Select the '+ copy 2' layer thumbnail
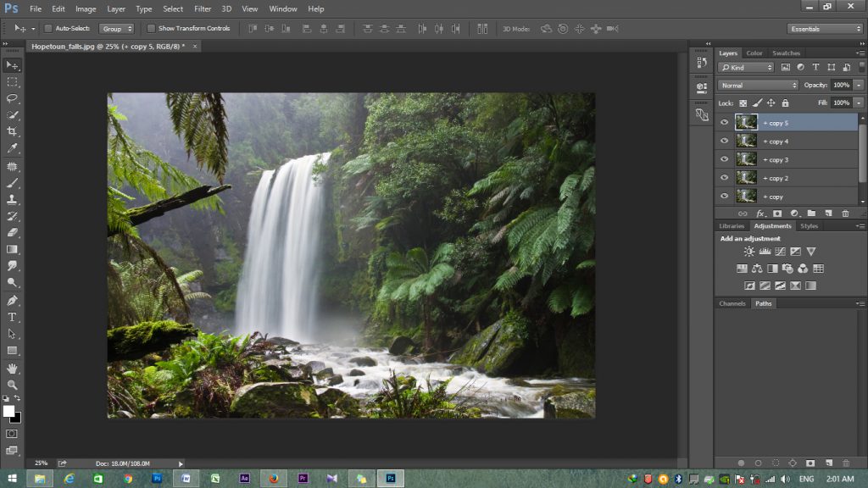This screenshot has height=488, width=868. [x=746, y=178]
